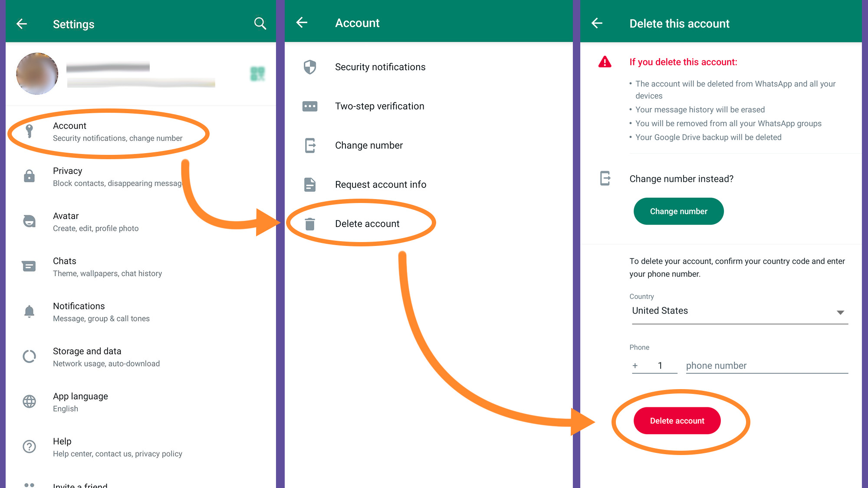Select Request account info
Image resolution: width=868 pixels, height=488 pixels.
pyautogui.click(x=380, y=185)
